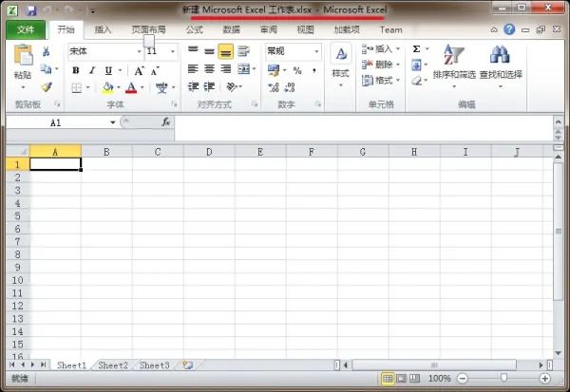Switch to the 页面布局 tab
Screen dimensions: 570x392
[149, 29]
